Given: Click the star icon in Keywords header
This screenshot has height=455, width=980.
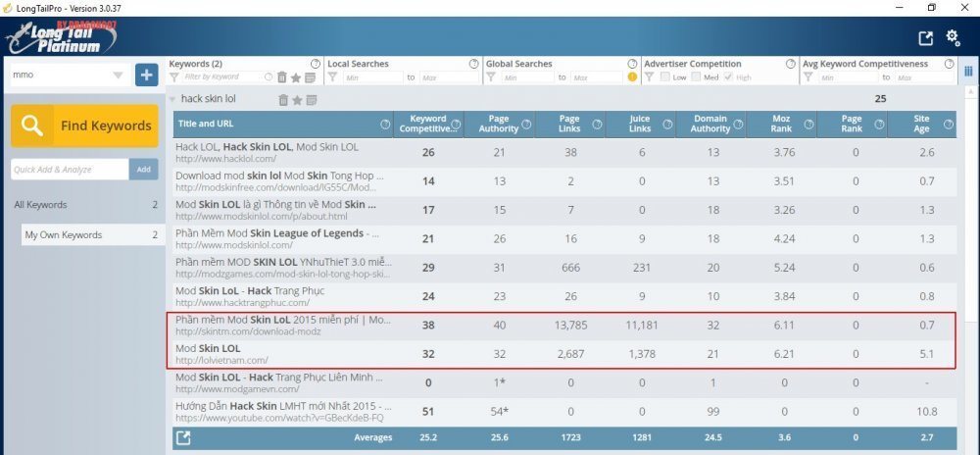Looking at the screenshot, I should 296,77.
